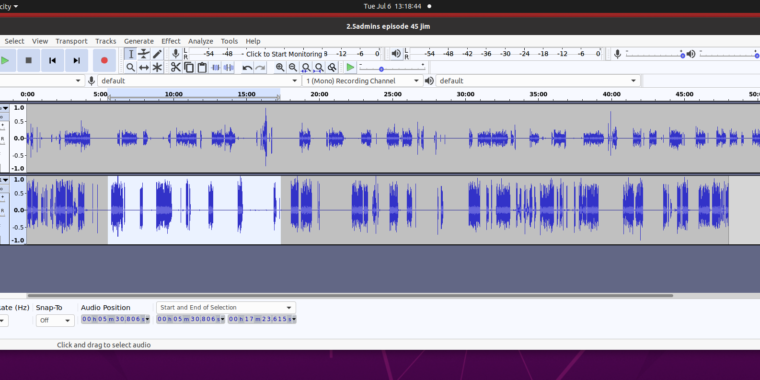Open the Effect menu
760x380 pixels.
171,41
